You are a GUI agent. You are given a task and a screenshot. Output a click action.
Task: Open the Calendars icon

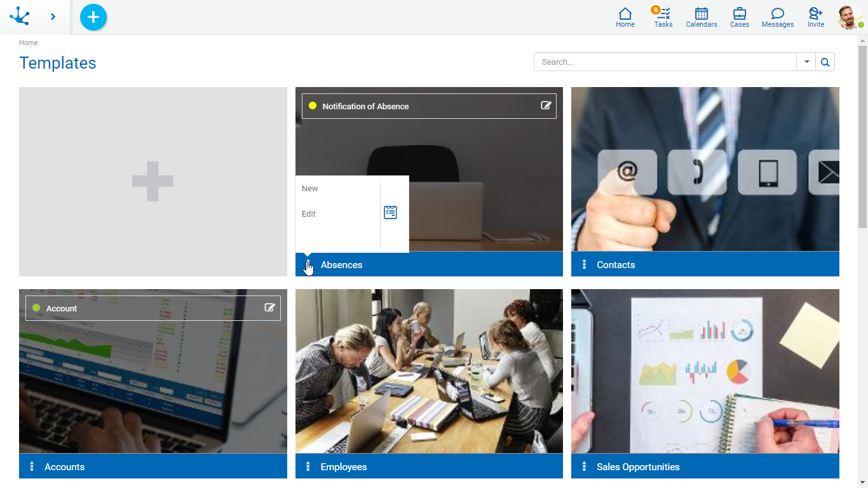pyautogui.click(x=701, y=17)
